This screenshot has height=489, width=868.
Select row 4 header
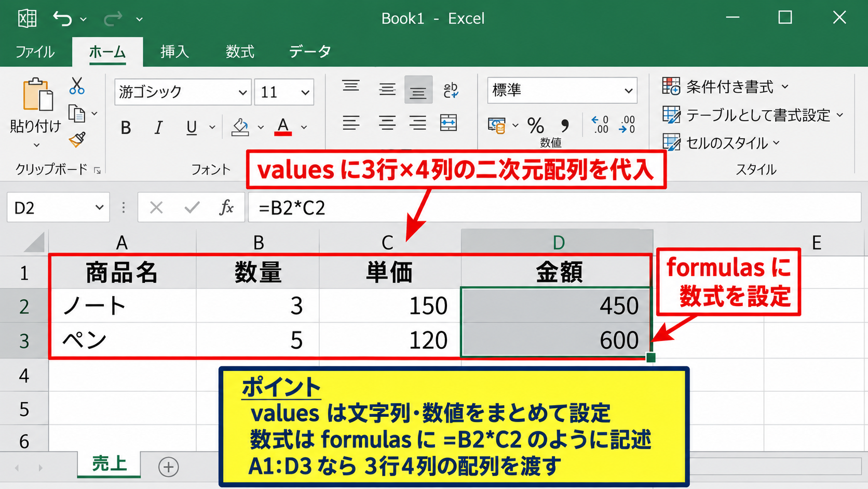click(24, 375)
